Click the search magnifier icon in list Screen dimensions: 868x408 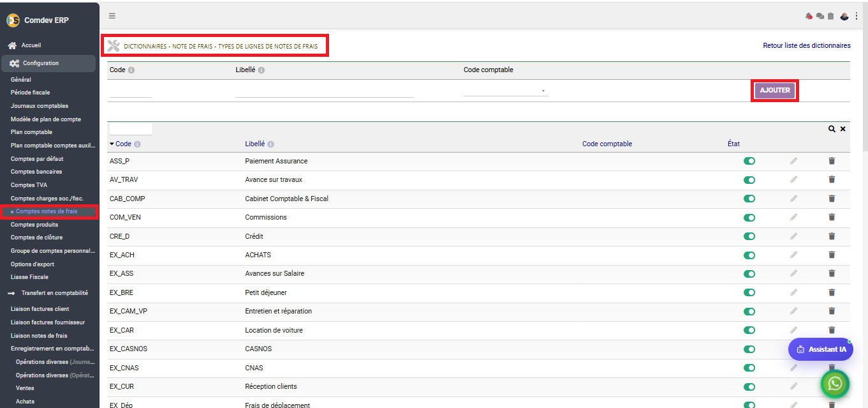coord(832,129)
